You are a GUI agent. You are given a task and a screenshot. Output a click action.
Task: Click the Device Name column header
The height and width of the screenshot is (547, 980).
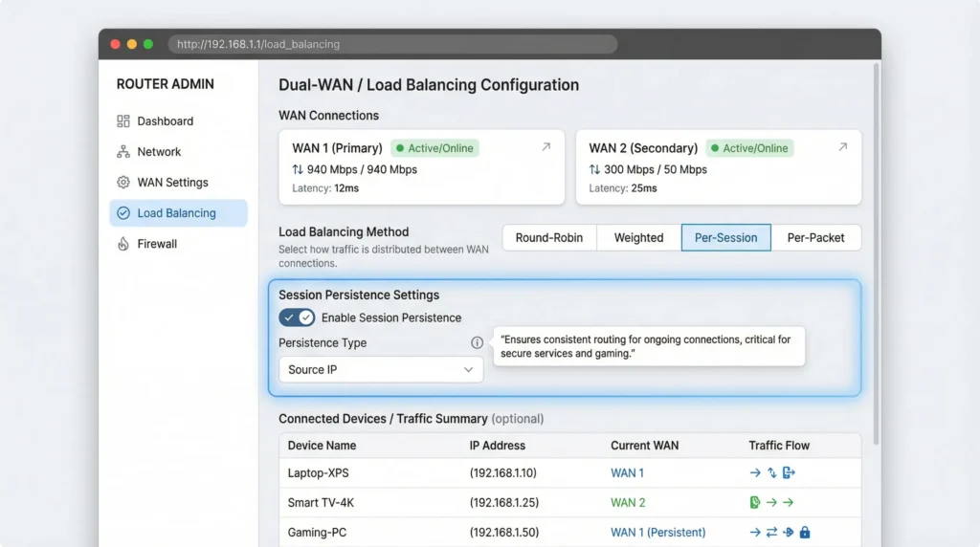(322, 446)
